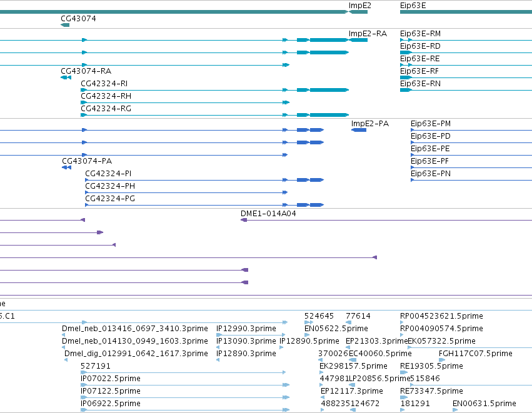Image resolution: width=532 pixels, height=413 pixels.
Task: Select the CG42324-PH protein label
Action: [110, 186]
